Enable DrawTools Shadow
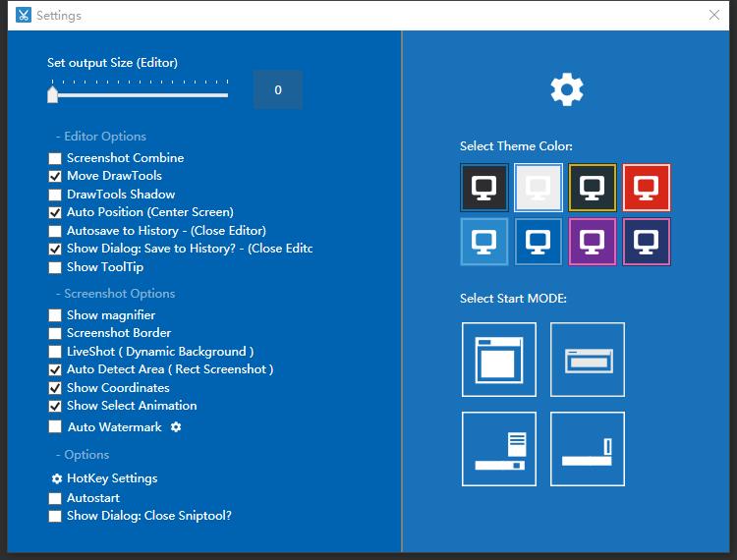This screenshot has height=560, width=737. (55, 195)
